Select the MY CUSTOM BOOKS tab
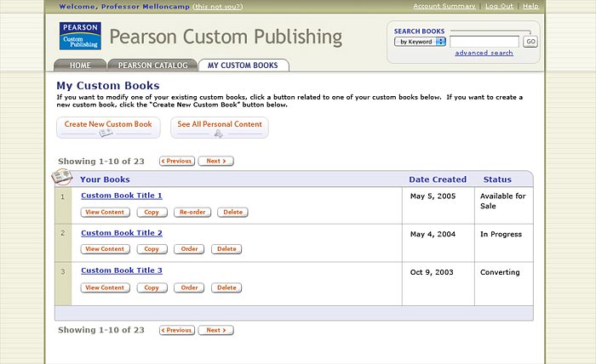 point(244,65)
